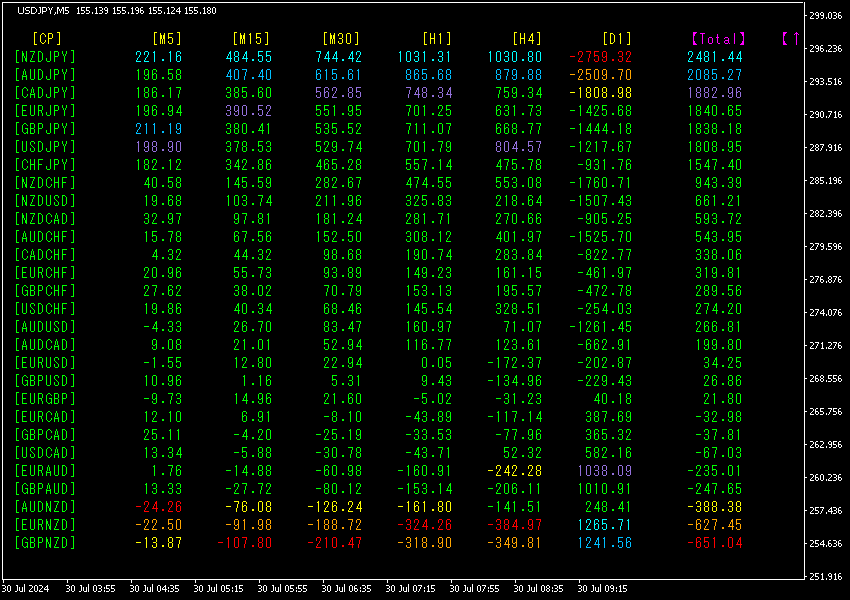Click the 30 Jul 09:15 time label
The height and width of the screenshot is (600, 850).
click(602, 589)
